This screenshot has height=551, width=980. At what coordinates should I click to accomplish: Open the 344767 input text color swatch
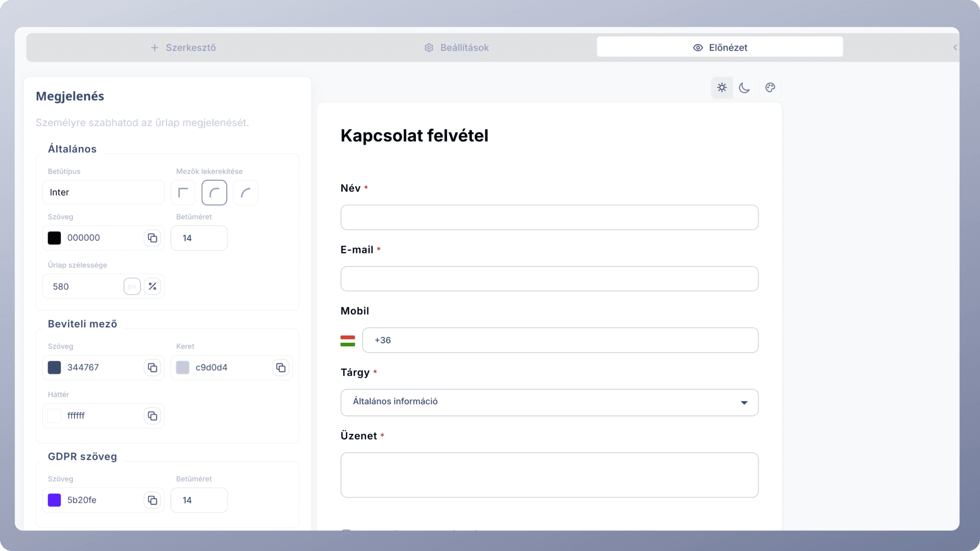click(x=54, y=367)
